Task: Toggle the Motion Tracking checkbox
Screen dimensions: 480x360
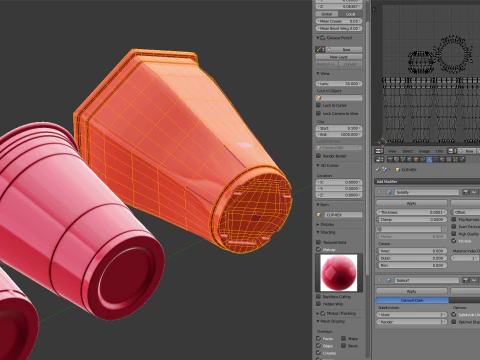Action: pos(323,313)
